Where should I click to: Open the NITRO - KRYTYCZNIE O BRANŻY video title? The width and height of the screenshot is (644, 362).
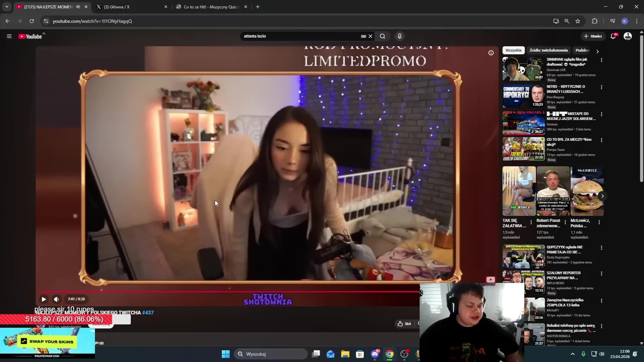[x=566, y=89]
